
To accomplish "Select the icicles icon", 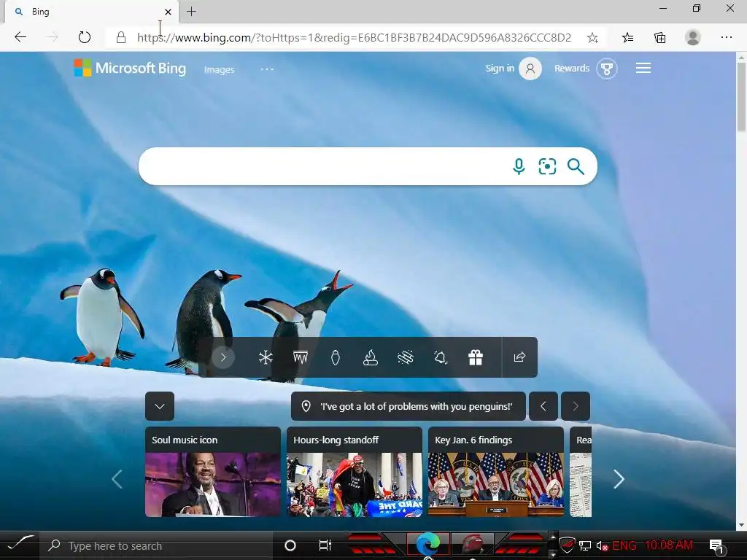I will [x=300, y=357].
